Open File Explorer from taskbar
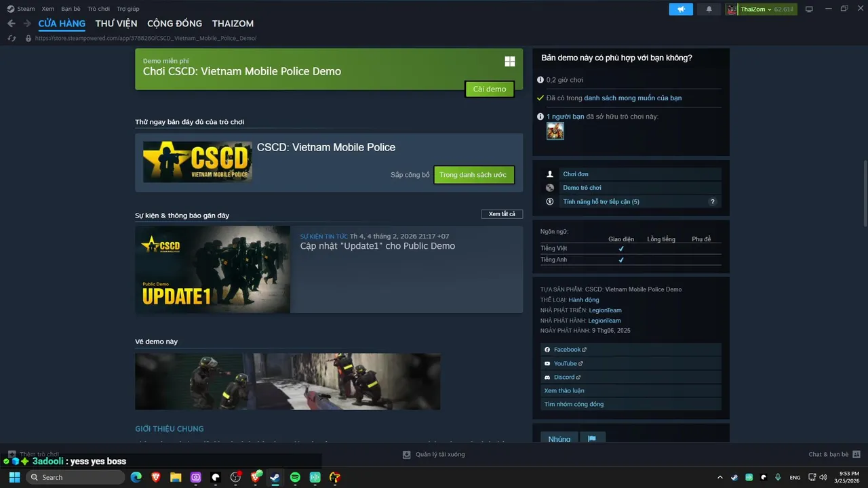 pos(176,477)
